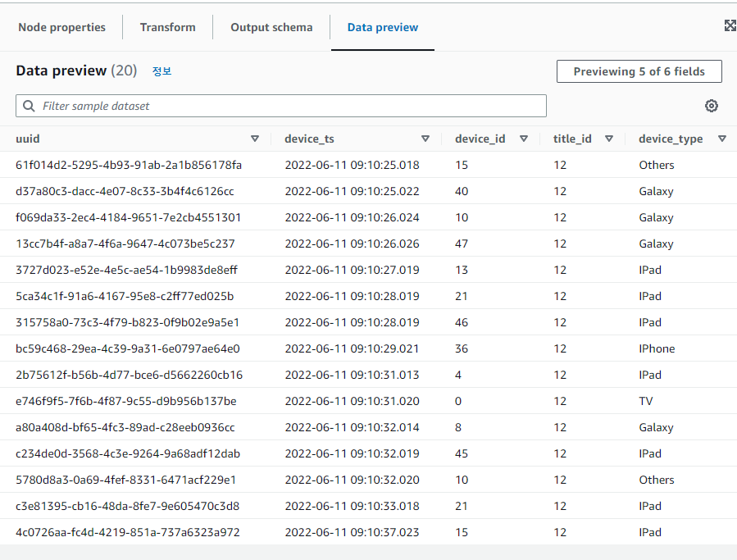Focus the Filter sample dataset field

[281, 106]
